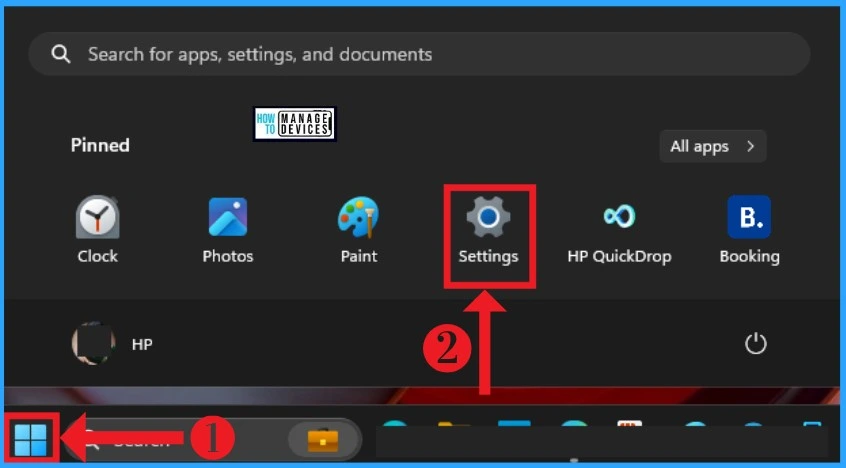Open the Clock app from Pinned
The width and height of the screenshot is (846, 468).
pyautogui.click(x=97, y=229)
